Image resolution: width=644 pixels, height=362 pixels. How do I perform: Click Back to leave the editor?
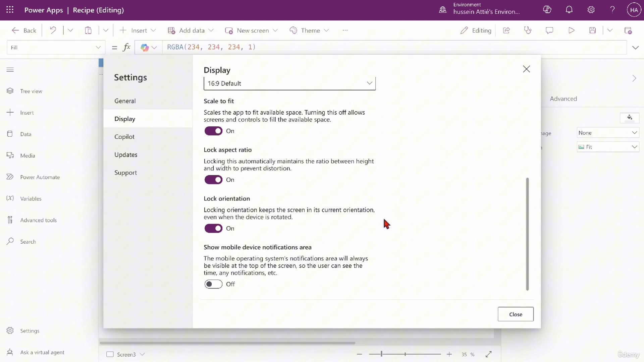pyautogui.click(x=24, y=31)
